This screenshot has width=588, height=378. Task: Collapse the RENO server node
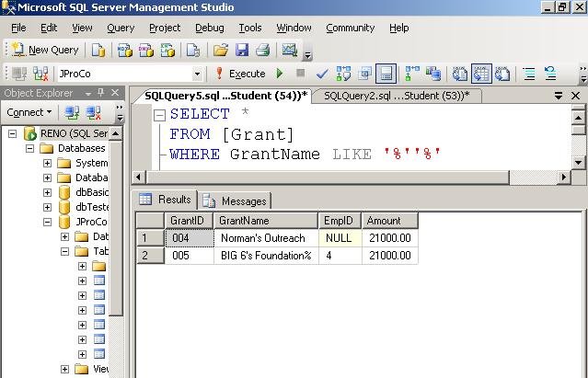click(x=12, y=133)
